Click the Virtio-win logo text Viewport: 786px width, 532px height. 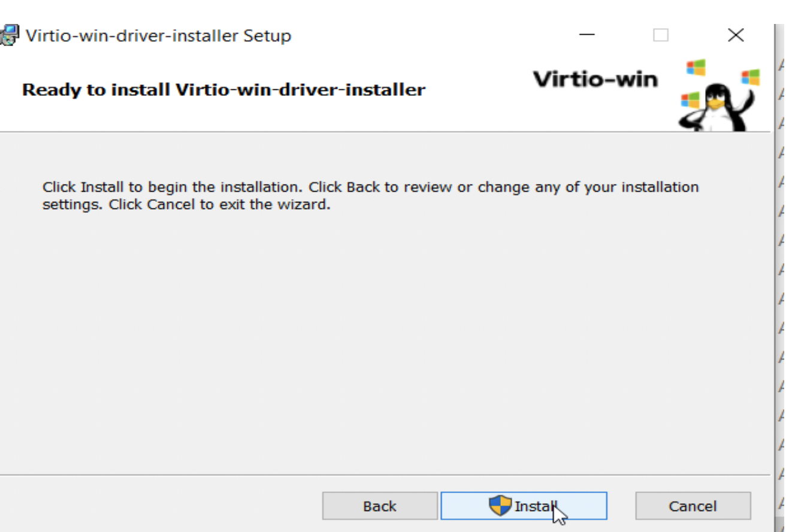coord(595,79)
